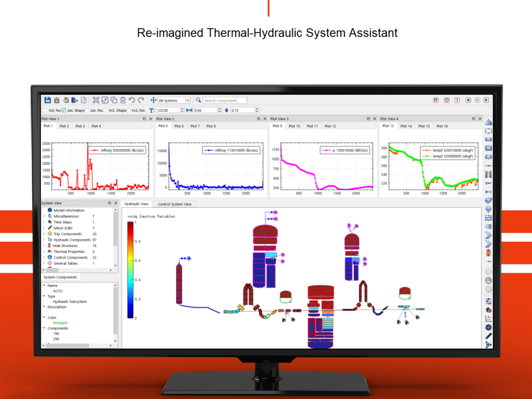This screenshot has height=399, width=532.
Task: Click the red R icon in top-right toolbar
Action: [x=435, y=100]
